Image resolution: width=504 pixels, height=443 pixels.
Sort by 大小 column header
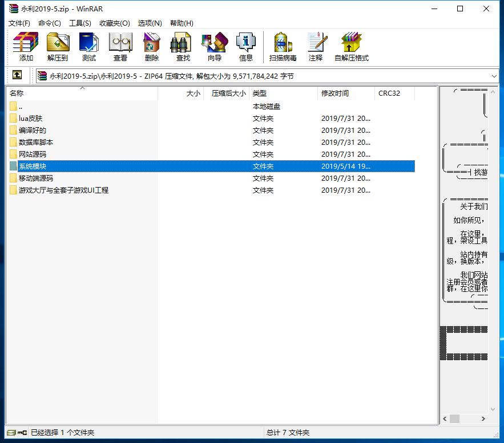(180, 94)
